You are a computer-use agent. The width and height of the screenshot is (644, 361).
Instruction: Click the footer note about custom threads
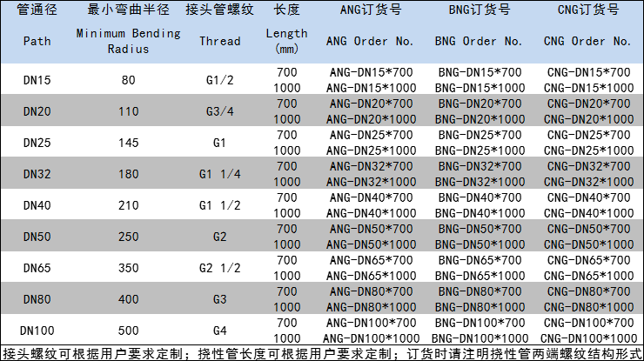pos(321,352)
